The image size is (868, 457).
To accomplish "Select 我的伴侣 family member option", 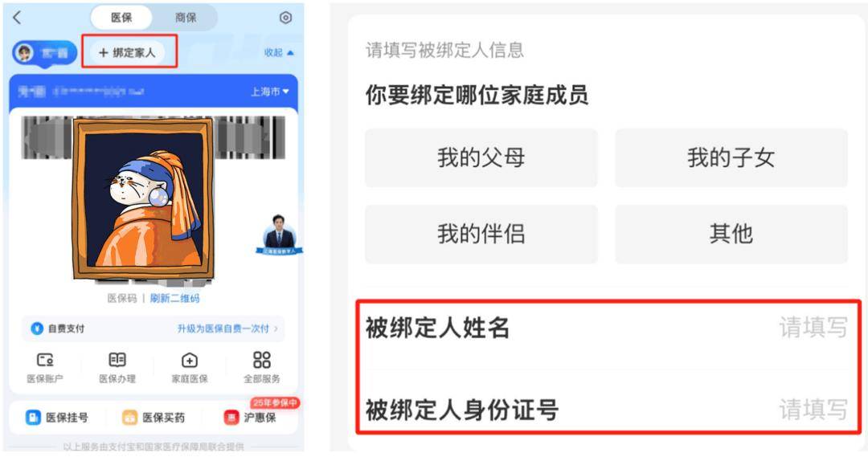I will click(x=481, y=234).
